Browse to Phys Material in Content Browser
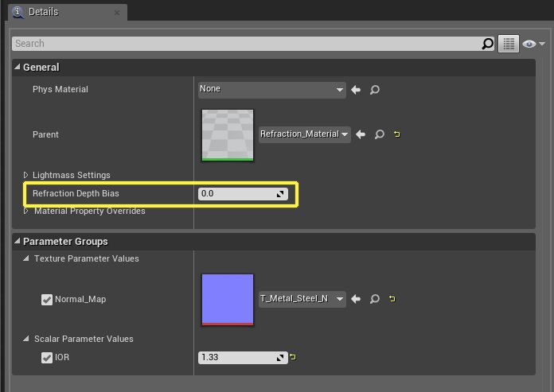Screen dimensions: 554x392 pos(375,90)
